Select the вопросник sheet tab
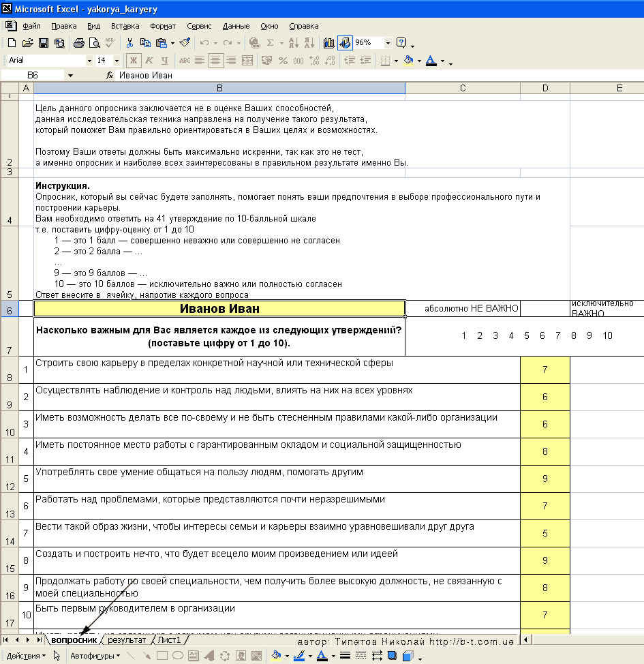 click(x=74, y=640)
